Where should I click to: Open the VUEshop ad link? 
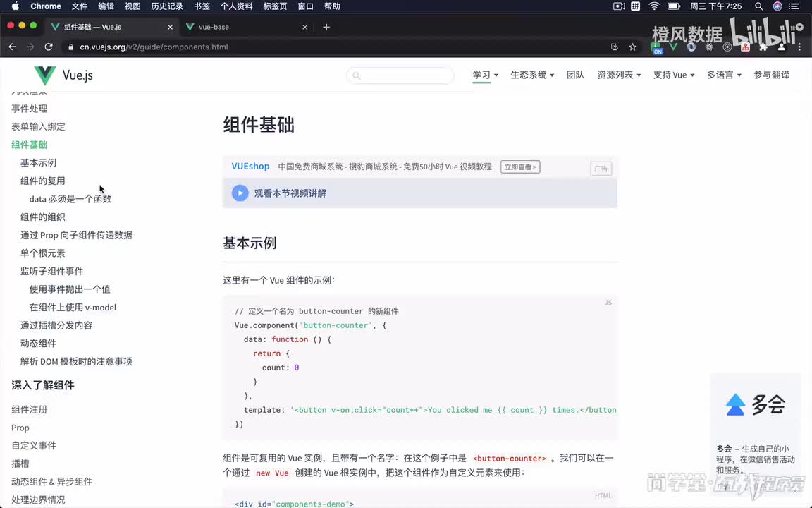(251, 167)
